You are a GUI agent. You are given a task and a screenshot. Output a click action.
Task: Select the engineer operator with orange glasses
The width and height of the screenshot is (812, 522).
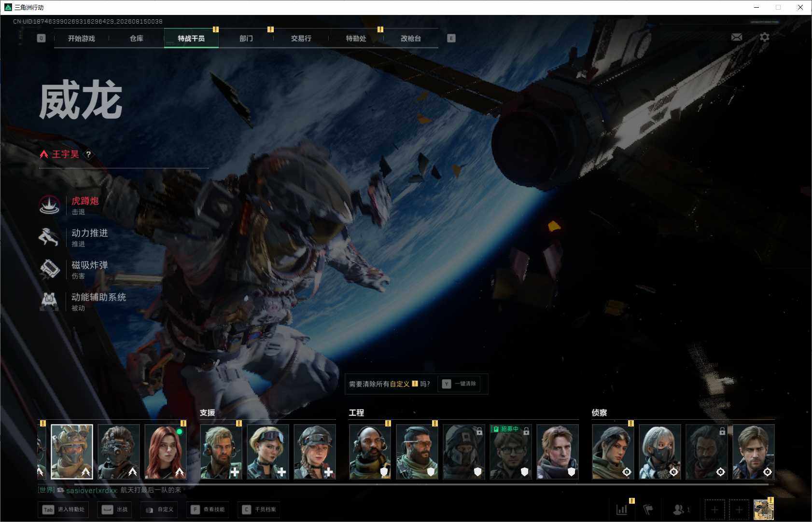tap(417, 452)
